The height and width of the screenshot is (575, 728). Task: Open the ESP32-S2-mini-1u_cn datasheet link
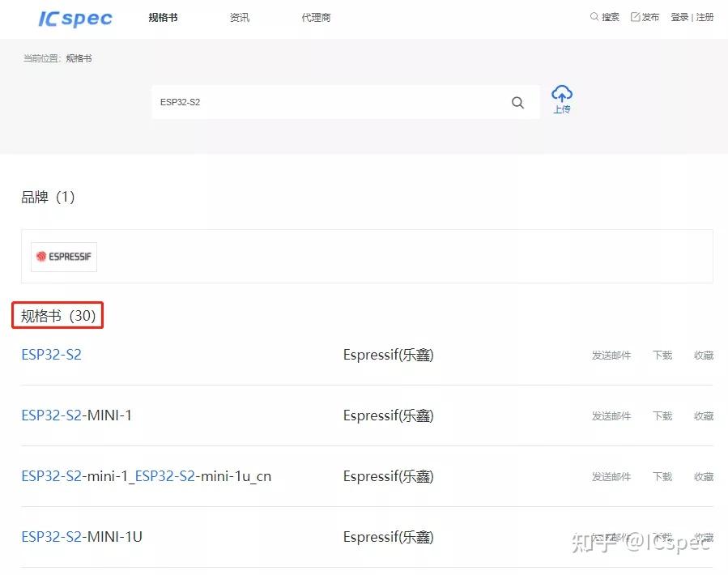[146, 476]
